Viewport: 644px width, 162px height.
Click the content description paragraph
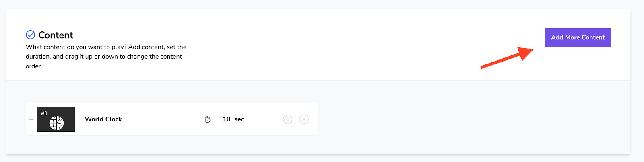(x=105, y=56)
